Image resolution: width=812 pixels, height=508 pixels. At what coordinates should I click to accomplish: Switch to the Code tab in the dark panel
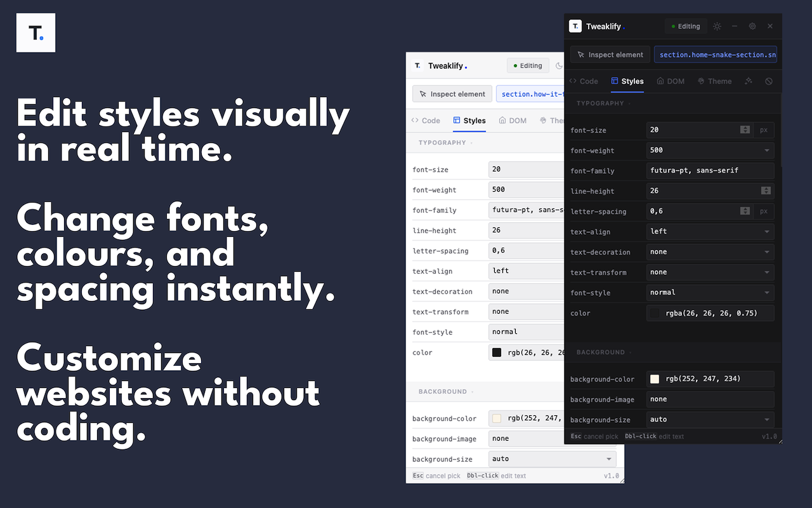tap(584, 81)
